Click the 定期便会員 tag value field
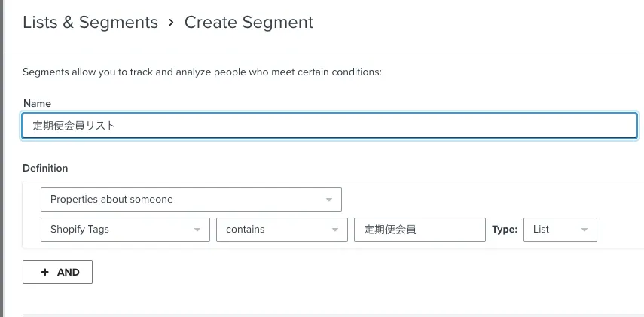Image resolution: width=644 pixels, height=317 pixels. pyautogui.click(x=419, y=230)
